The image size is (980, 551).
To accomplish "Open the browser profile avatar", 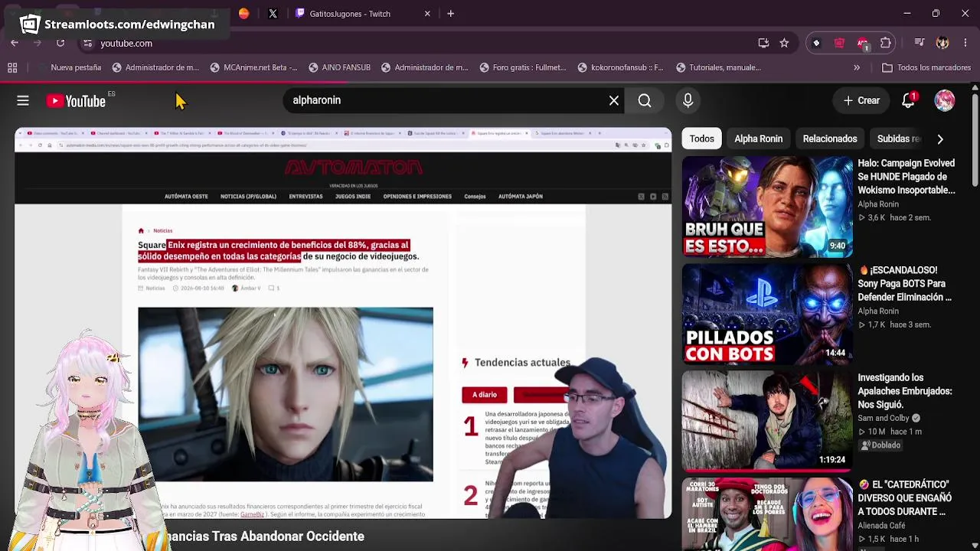I will click(942, 44).
